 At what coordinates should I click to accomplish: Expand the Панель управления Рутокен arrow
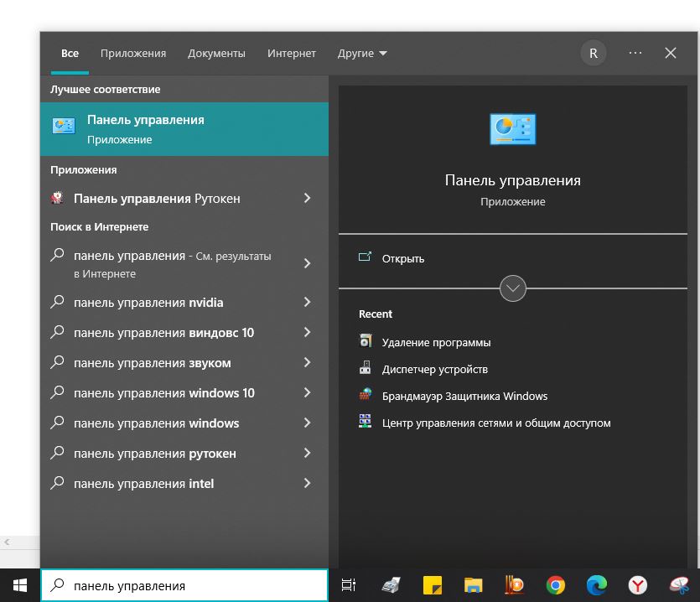(x=307, y=199)
